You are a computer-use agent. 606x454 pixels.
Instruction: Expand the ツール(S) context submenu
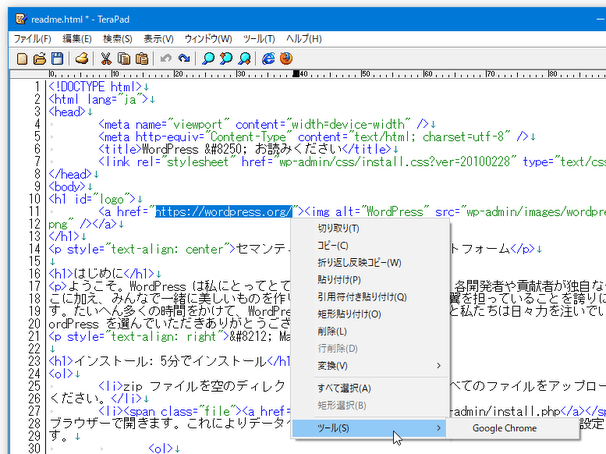[369, 428]
